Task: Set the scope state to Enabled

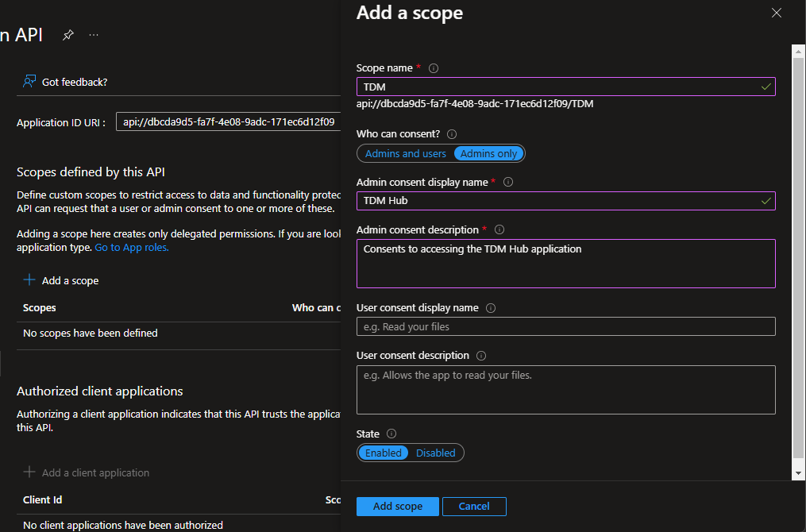Action: click(x=383, y=453)
